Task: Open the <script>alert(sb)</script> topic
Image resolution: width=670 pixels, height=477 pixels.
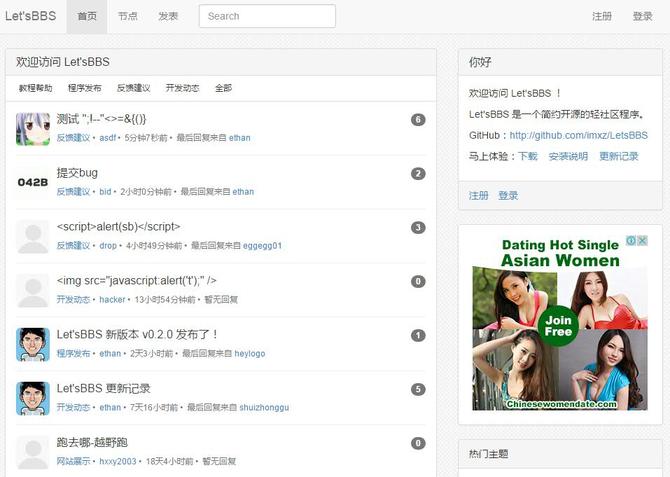Action: click(118, 227)
